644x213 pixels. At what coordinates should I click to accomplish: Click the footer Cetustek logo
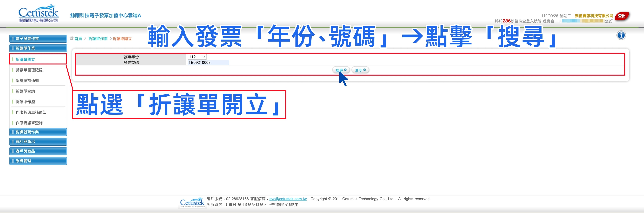pos(192,203)
